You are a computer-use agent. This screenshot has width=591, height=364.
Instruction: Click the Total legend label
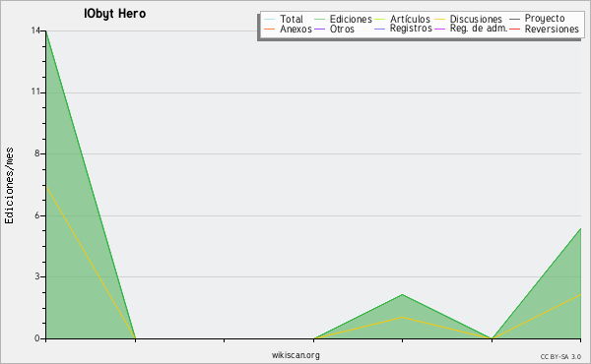click(x=291, y=19)
